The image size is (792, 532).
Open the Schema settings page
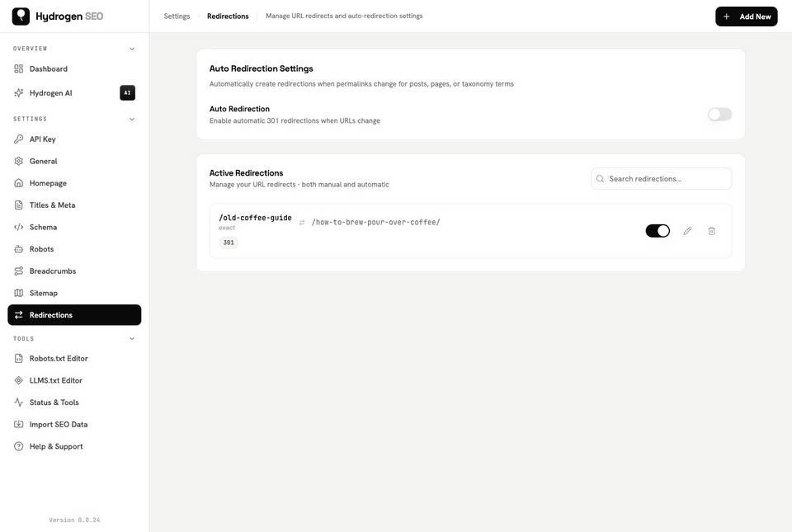coord(74,227)
